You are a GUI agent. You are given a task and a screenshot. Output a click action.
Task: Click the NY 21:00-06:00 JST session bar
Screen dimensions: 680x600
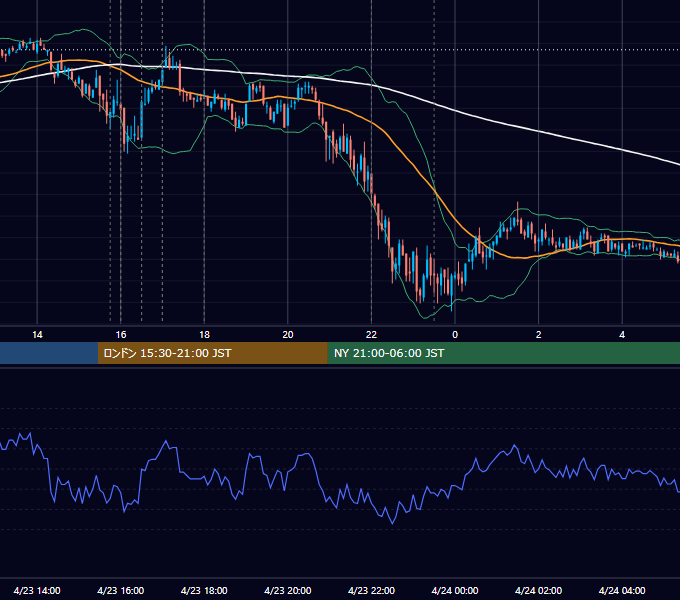point(503,353)
